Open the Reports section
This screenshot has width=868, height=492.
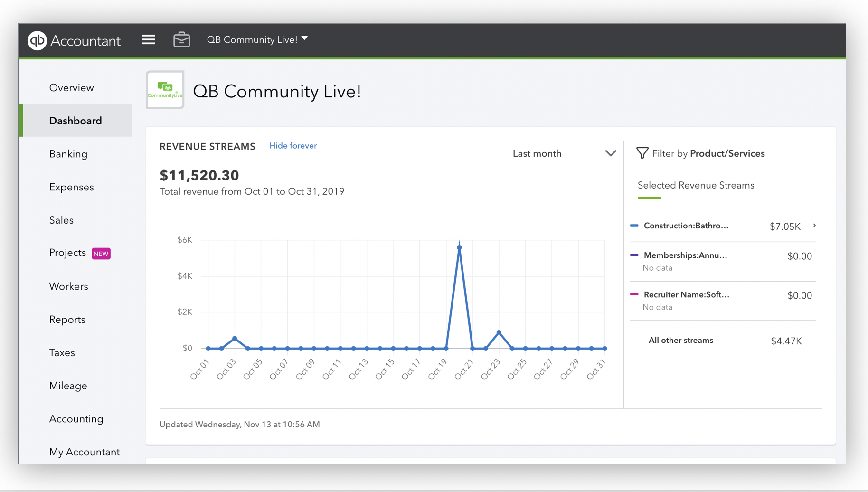(x=67, y=320)
